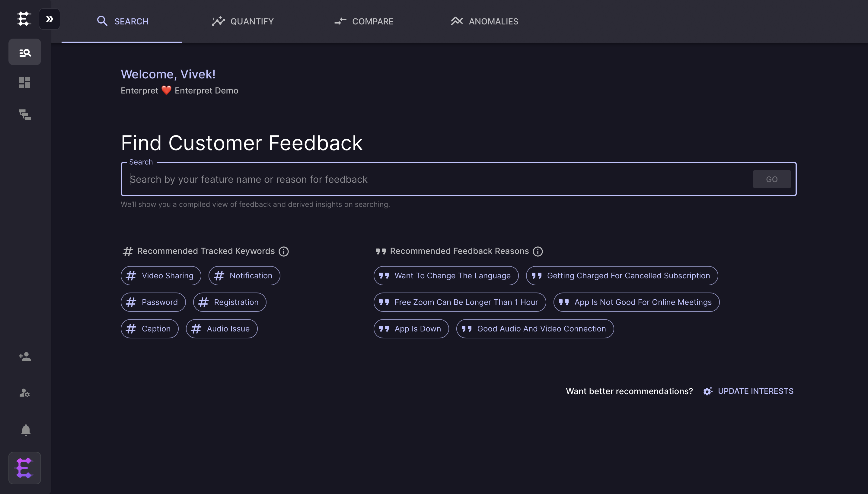Image resolution: width=868 pixels, height=494 pixels.
Task: Select the App Is Down reason chip
Action: click(x=411, y=329)
